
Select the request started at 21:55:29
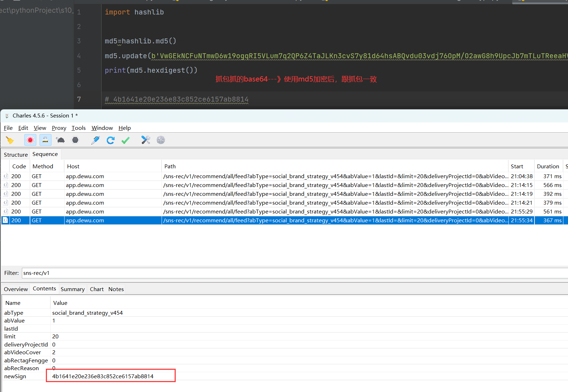click(284, 212)
